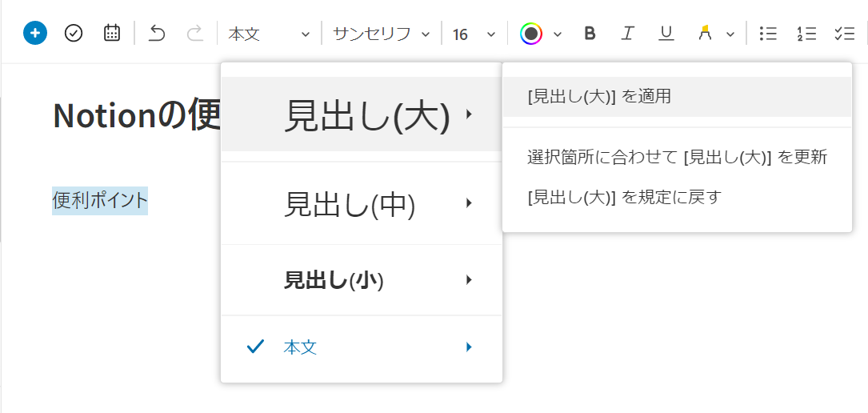Click the redo arrow icon
The width and height of the screenshot is (868, 413).
195,34
